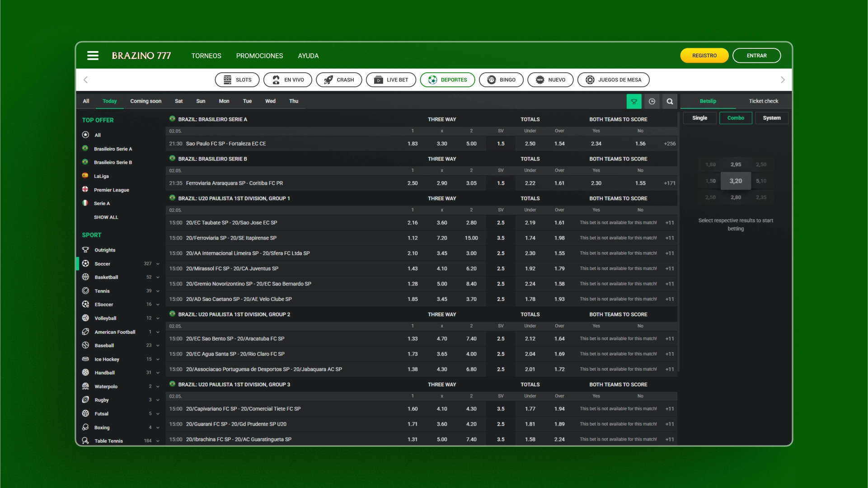Select the Table Tennis icon
This screenshot has height=488, width=868.
pos(85,441)
